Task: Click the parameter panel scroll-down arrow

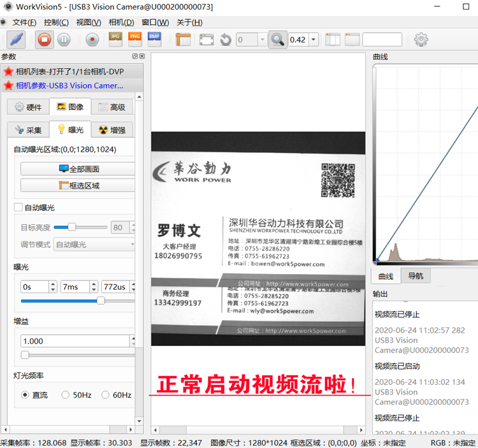Action: [140, 421]
